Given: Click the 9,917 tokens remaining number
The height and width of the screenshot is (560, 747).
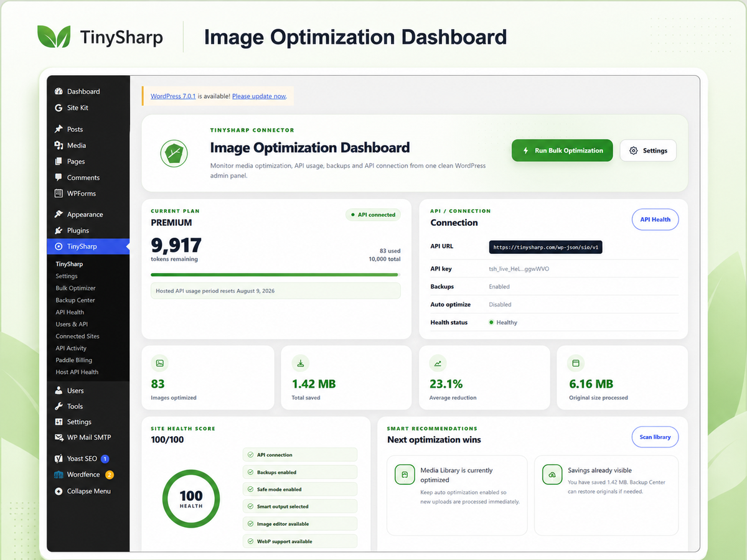Looking at the screenshot, I should click(x=176, y=245).
